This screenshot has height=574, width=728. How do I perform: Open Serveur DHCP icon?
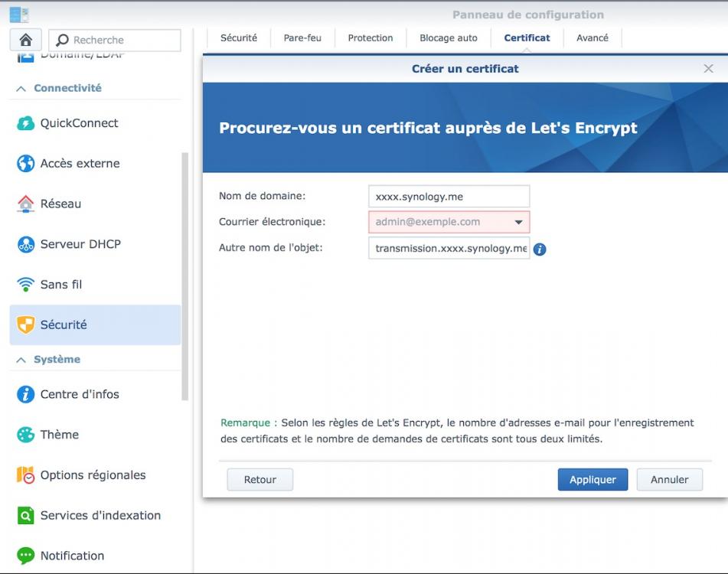[26, 244]
